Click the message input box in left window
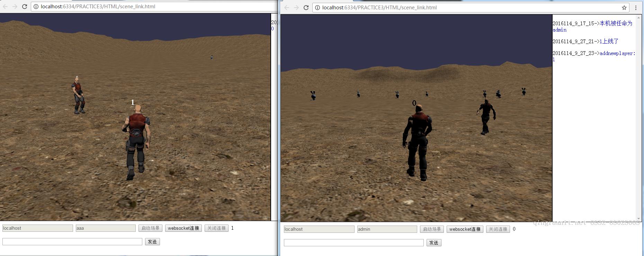The width and height of the screenshot is (644, 256). (72, 241)
